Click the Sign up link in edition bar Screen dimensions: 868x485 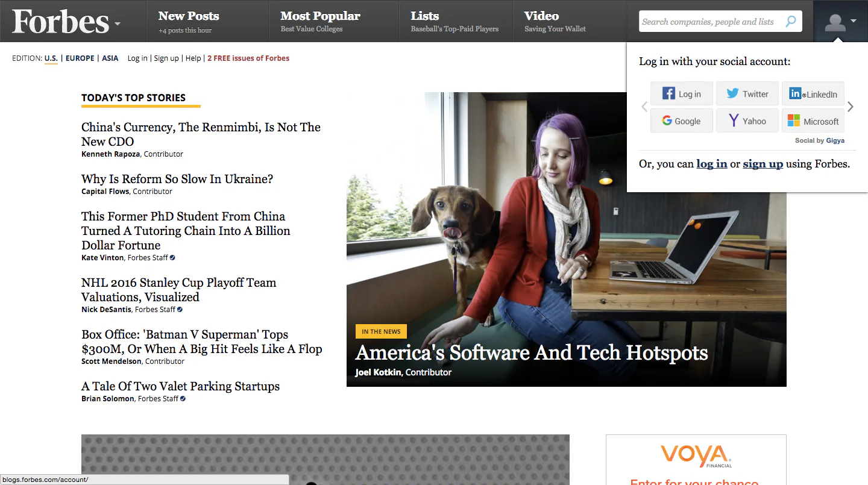166,58
